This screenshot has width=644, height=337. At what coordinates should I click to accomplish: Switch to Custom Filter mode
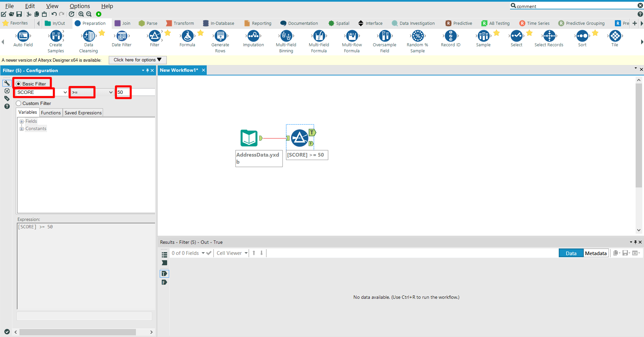[x=18, y=103]
